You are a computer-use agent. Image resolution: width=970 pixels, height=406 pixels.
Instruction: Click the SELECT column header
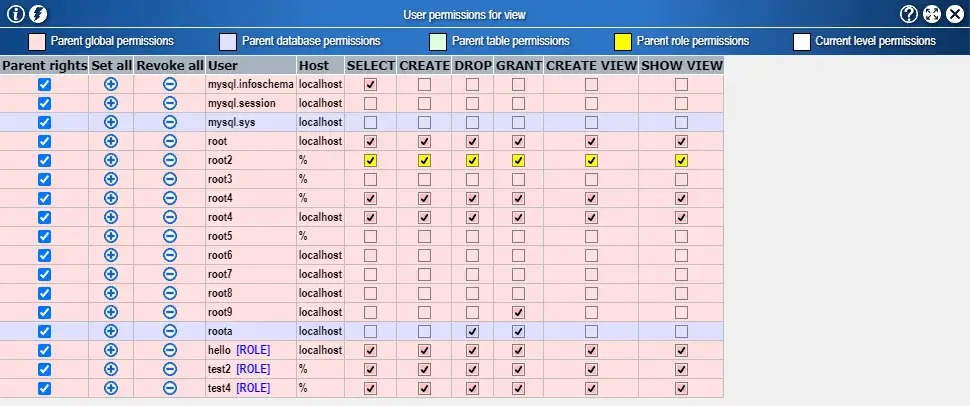click(x=371, y=66)
